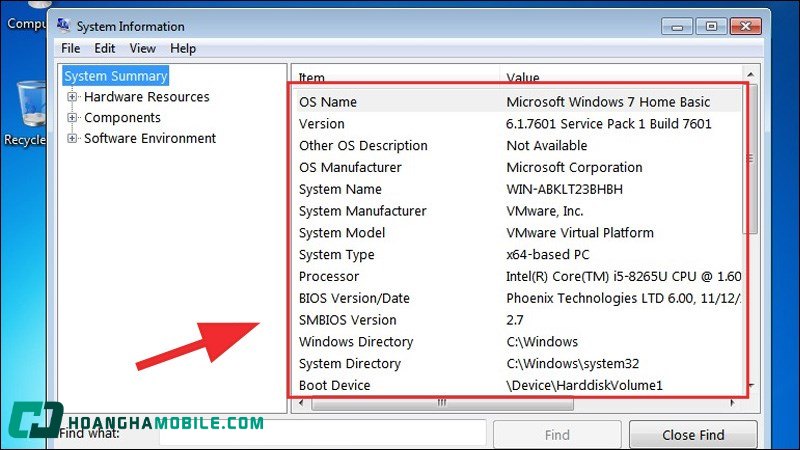Select the Windows Directory row
The image size is (800, 450).
click(517, 342)
